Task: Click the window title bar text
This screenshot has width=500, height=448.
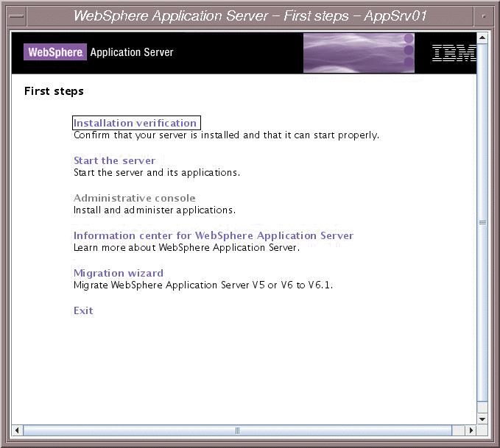Action: tap(250, 16)
